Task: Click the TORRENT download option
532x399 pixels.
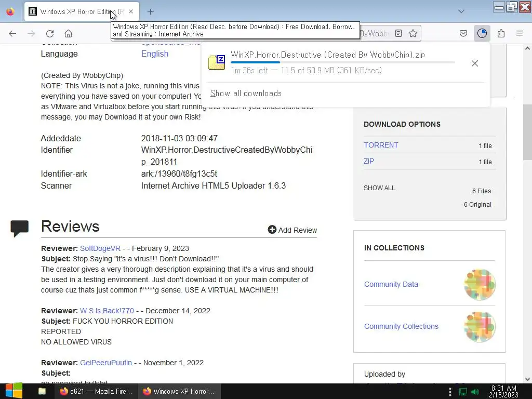Action: click(x=381, y=145)
